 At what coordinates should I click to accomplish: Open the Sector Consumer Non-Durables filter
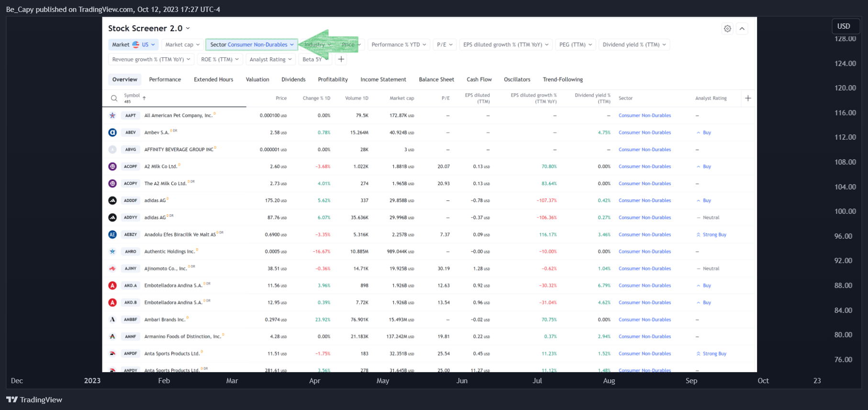click(x=252, y=44)
